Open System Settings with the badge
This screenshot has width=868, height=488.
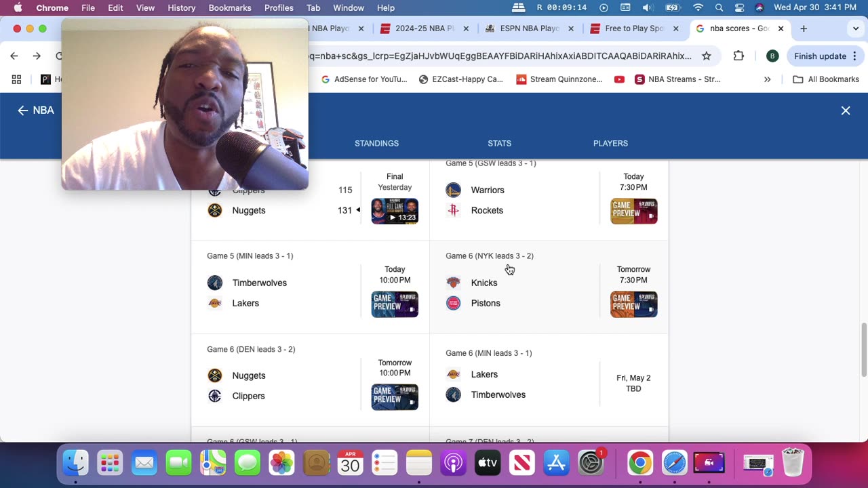(x=591, y=463)
